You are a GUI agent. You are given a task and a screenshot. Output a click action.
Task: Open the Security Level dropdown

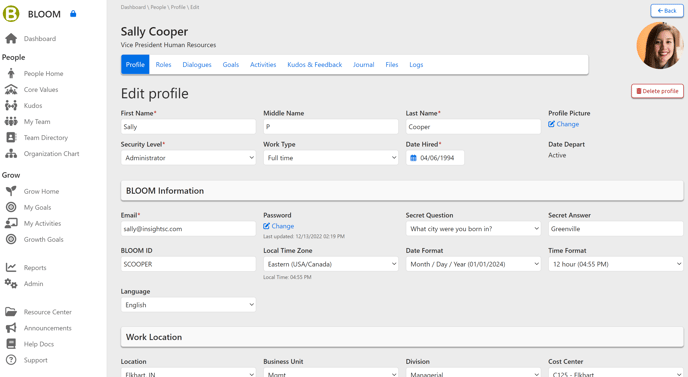[x=188, y=158]
